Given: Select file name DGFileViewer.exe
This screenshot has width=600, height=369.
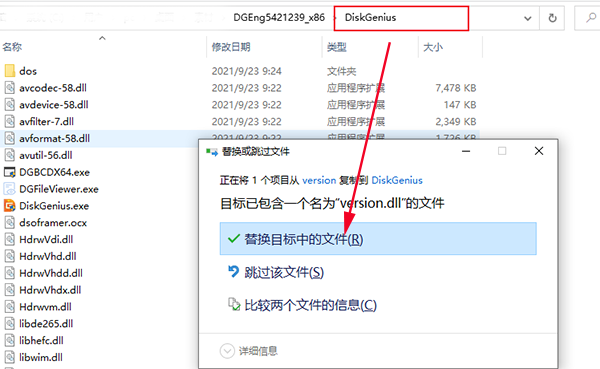Looking at the screenshot, I should point(59,189).
